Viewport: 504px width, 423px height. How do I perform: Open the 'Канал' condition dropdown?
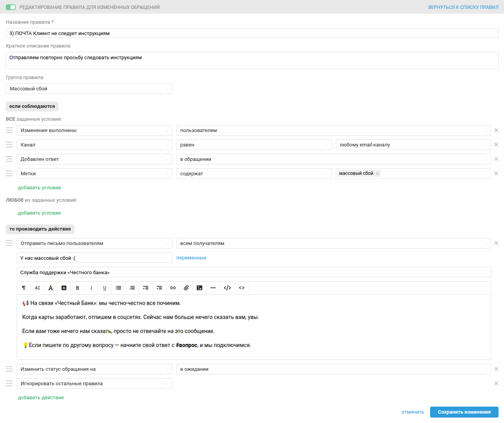coord(95,145)
